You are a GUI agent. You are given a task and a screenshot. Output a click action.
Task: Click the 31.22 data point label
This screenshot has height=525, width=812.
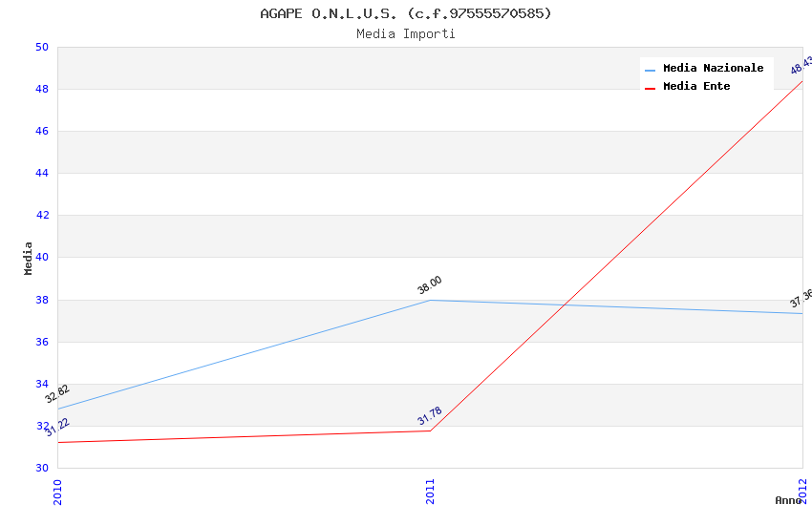(x=57, y=428)
